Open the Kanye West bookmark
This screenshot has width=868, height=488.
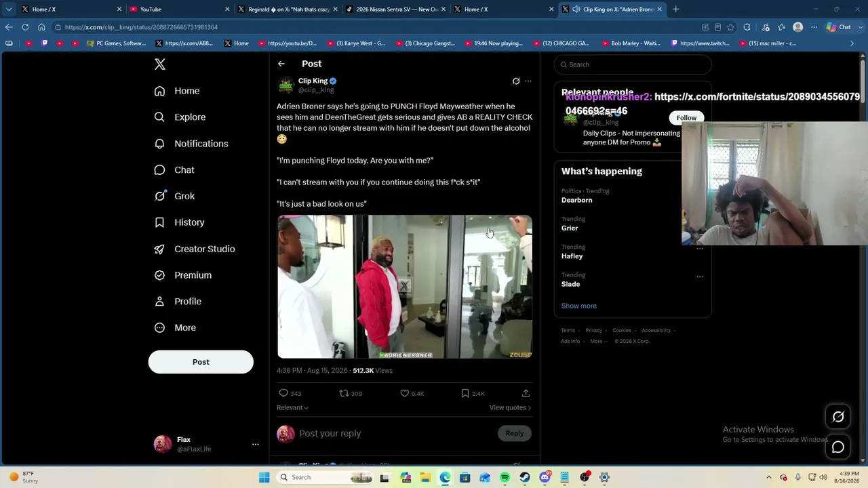(356, 43)
